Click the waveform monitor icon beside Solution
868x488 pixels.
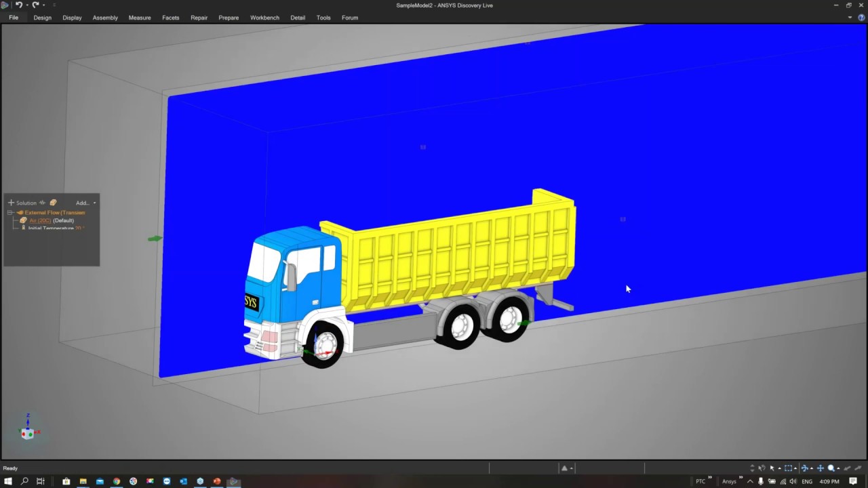click(x=42, y=203)
